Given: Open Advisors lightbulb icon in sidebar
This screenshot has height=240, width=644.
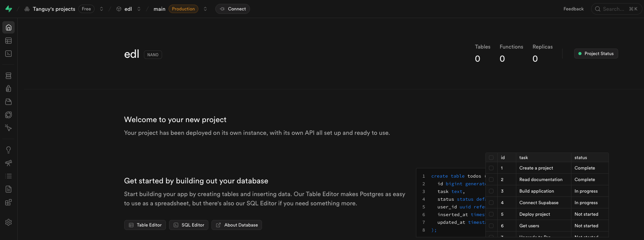Looking at the screenshot, I should (8, 150).
